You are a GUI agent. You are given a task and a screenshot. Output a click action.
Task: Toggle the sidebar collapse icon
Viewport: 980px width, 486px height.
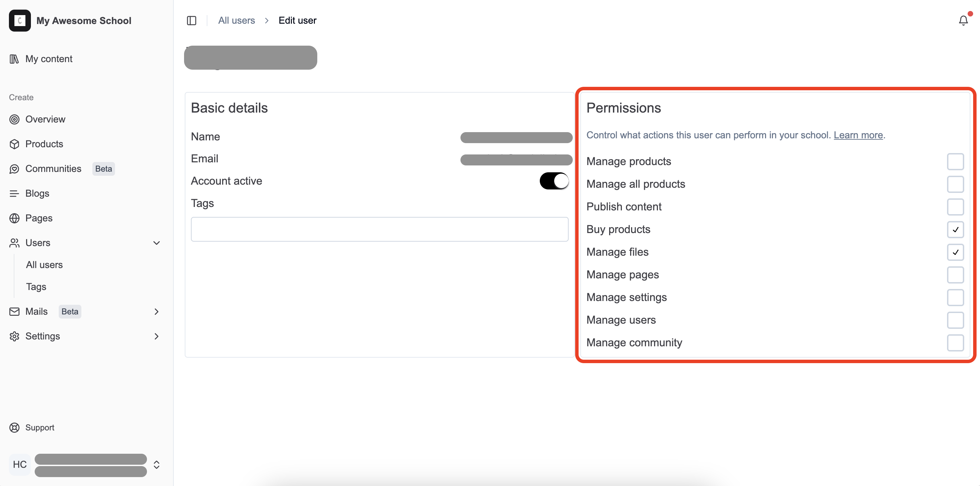point(191,21)
